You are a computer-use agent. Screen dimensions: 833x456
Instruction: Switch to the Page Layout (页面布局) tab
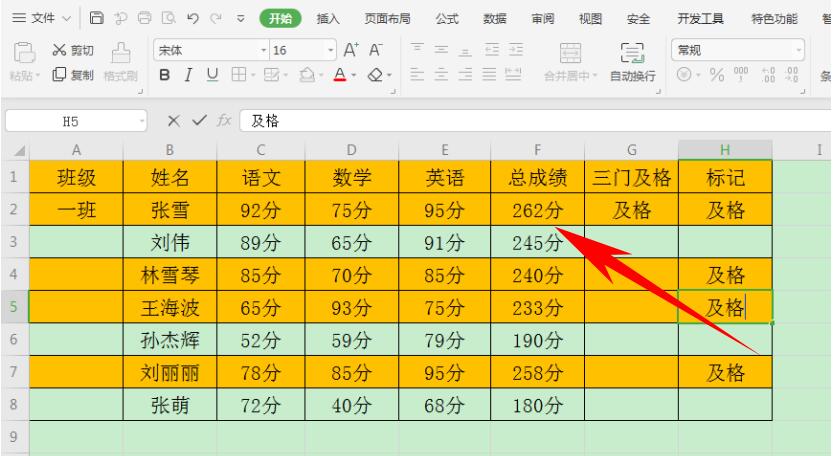[x=387, y=19]
